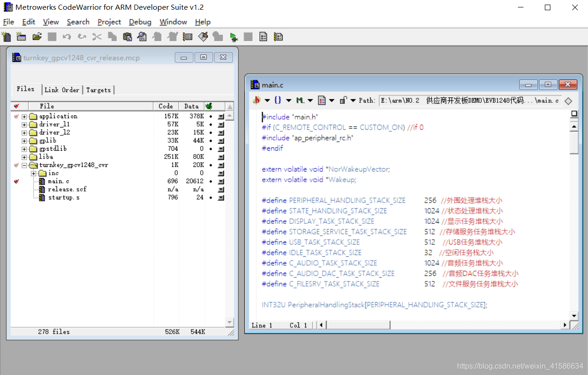This screenshot has height=375, width=588.
Task: Toggle debug dot for application row
Action: point(211,116)
